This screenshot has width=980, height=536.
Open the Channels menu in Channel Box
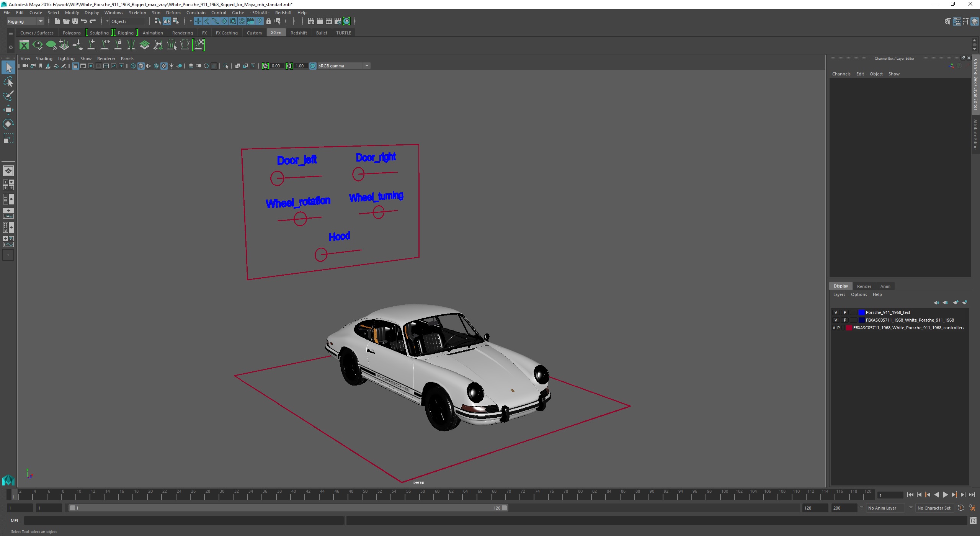click(841, 74)
